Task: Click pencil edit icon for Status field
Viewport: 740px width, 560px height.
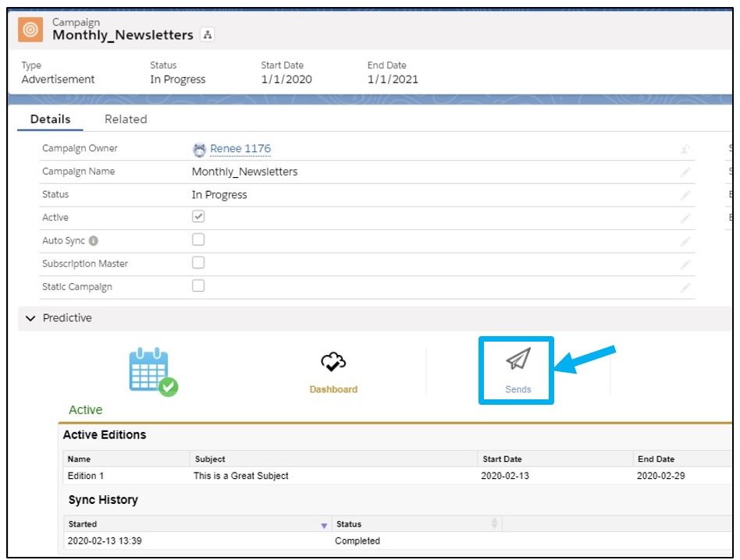Action: pyautogui.click(x=685, y=195)
